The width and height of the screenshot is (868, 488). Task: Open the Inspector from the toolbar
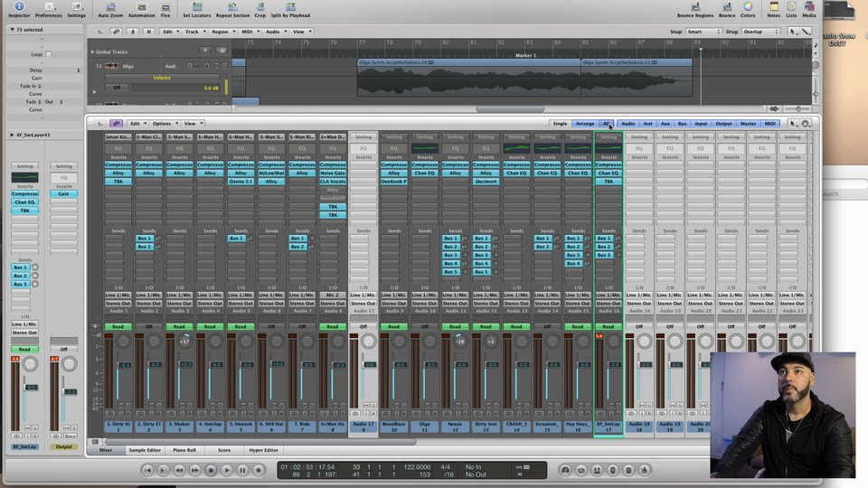[19, 8]
